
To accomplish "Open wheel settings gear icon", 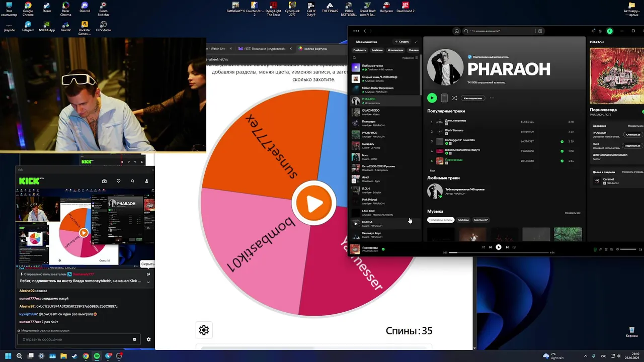I will [x=204, y=330].
